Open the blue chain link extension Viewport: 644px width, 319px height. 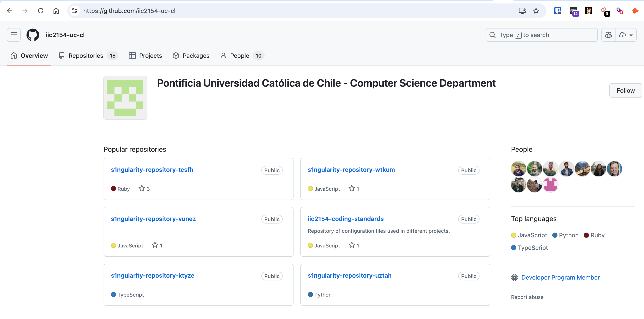coord(620,11)
